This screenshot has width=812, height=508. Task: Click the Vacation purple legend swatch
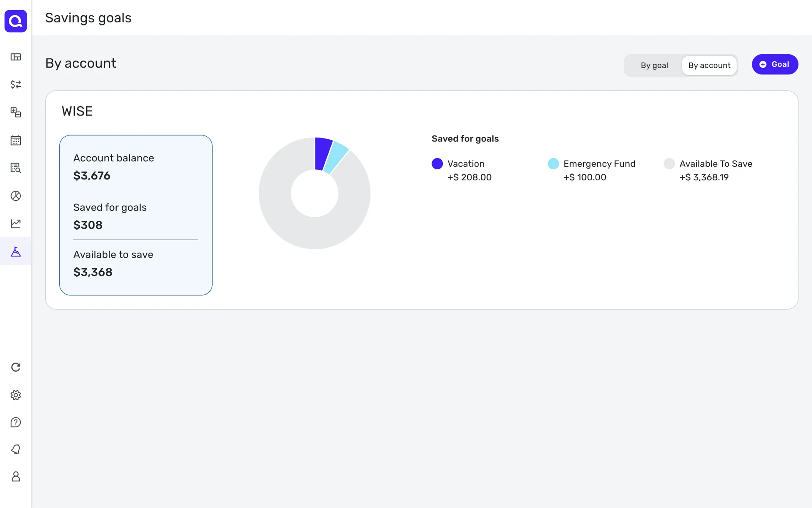click(437, 164)
